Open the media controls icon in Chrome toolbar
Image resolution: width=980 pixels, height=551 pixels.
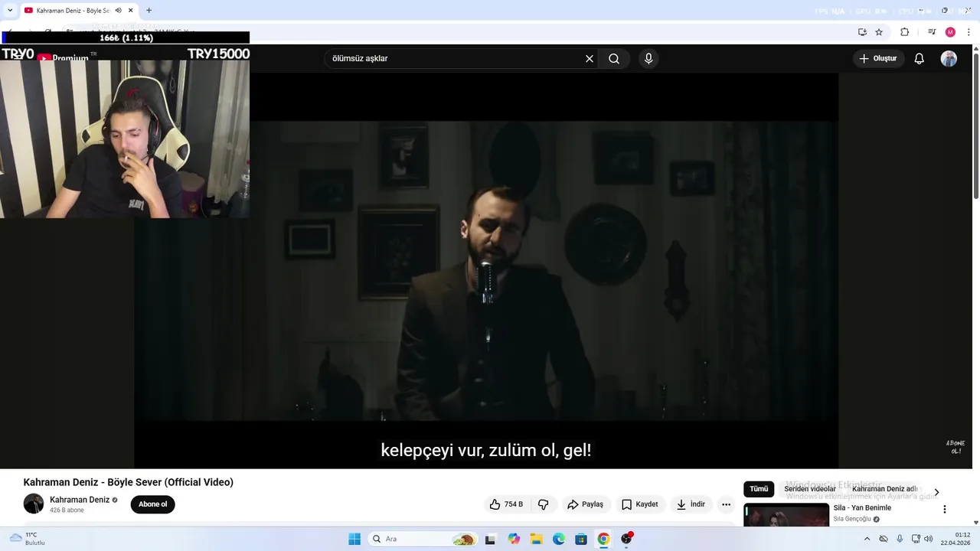pos(932,32)
